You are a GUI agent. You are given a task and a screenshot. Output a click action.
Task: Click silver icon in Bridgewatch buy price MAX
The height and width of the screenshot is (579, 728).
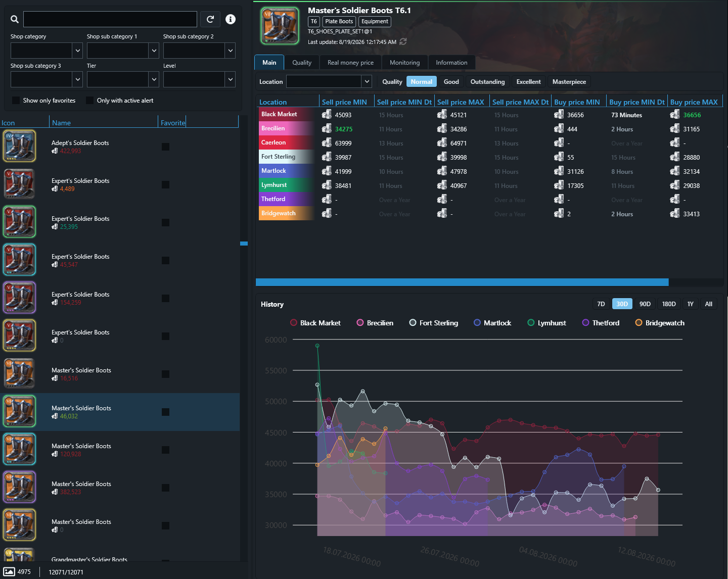[x=675, y=214]
